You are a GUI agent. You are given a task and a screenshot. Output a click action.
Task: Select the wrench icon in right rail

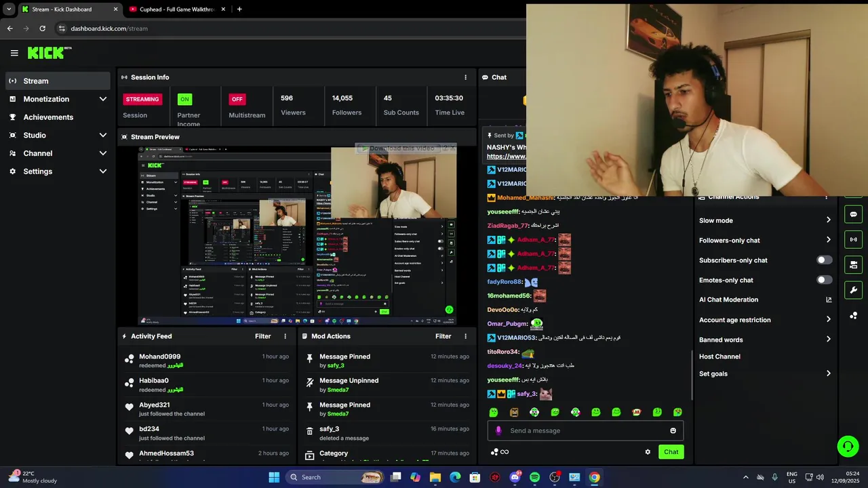click(x=853, y=290)
